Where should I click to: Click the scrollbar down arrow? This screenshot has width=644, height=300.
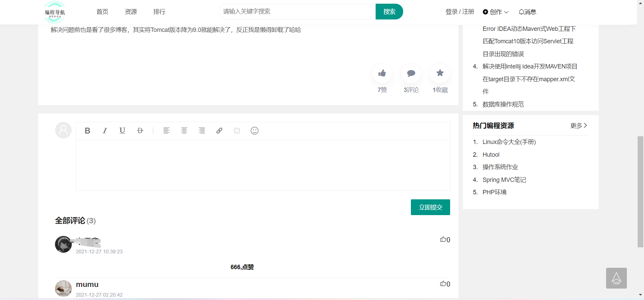pyautogui.click(x=640, y=295)
